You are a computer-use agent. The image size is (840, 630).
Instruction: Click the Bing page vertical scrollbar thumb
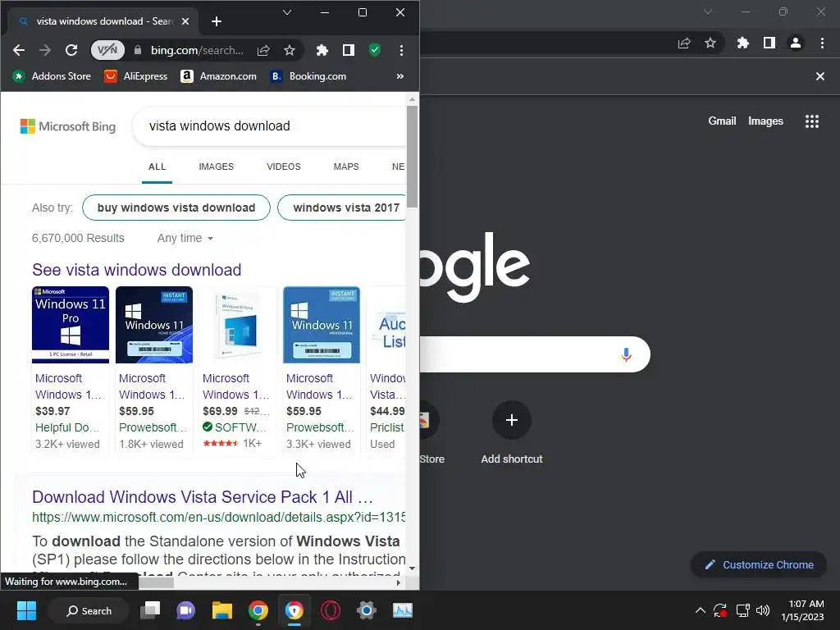click(x=412, y=157)
